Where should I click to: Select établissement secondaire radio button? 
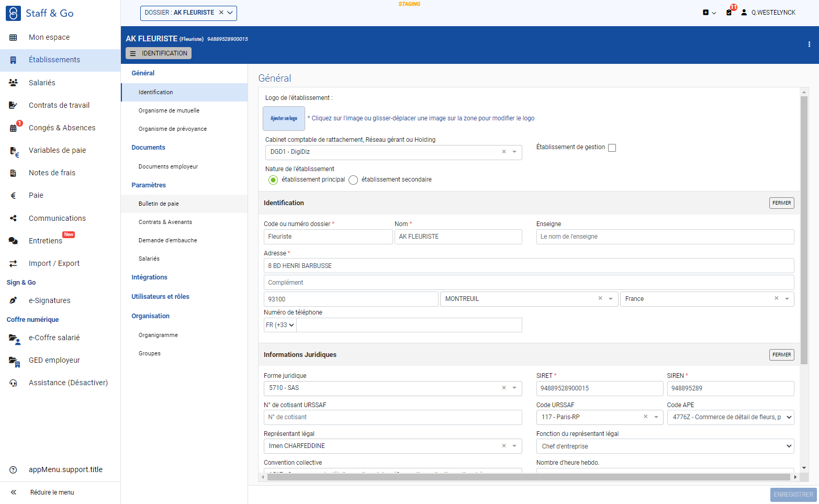353,180
